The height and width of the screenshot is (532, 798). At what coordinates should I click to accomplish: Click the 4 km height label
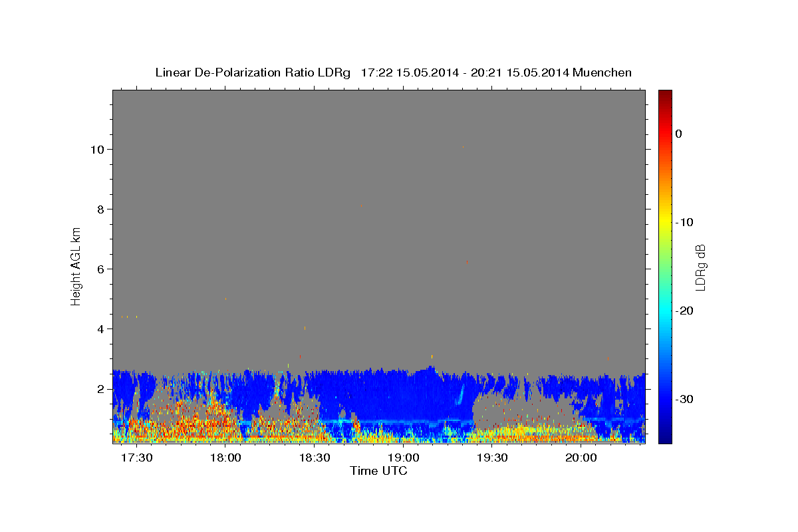point(99,329)
